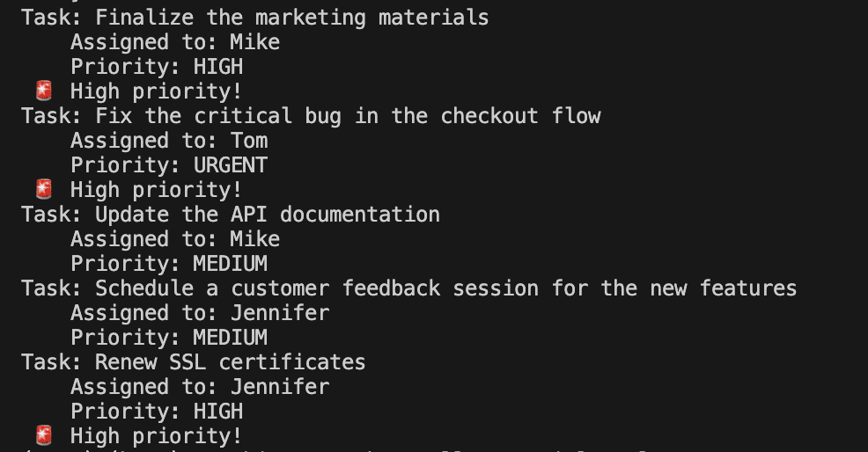The height and width of the screenshot is (452, 868).
Task: Select "Assigned to: Jennifer" under the SSL certificates task
Action: [x=200, y=386]
